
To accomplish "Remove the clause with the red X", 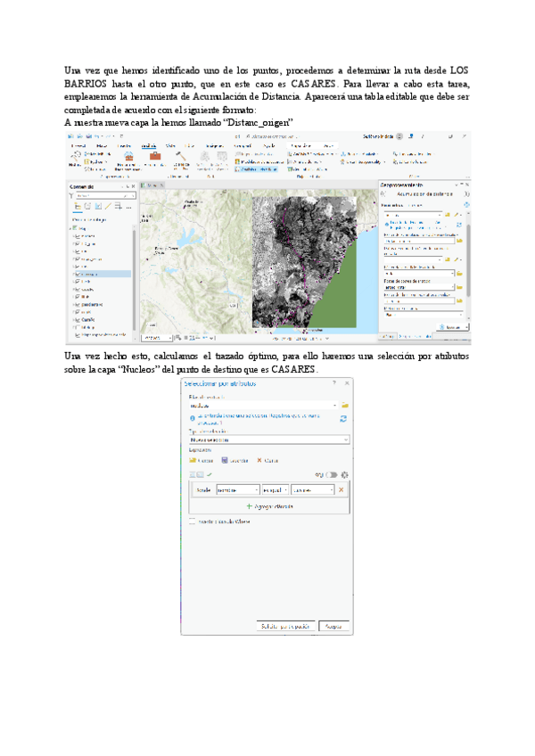I will [x=341, y=489].
